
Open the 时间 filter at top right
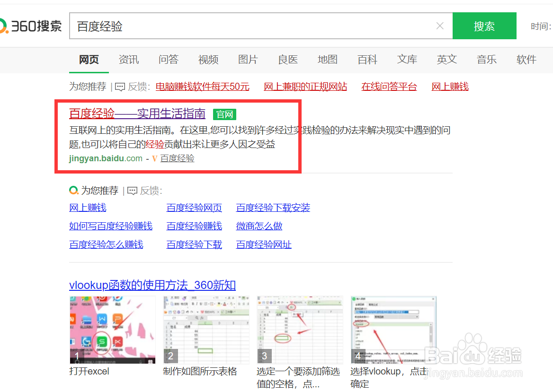click(x=541, y=26)
